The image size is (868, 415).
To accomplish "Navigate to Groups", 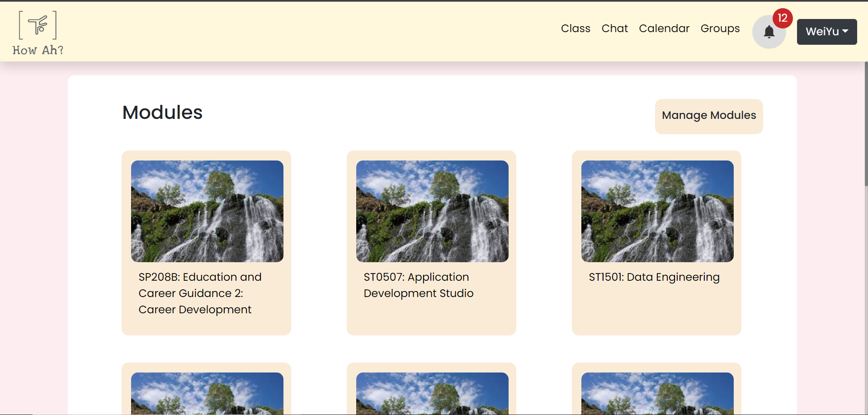I will 720,28.
